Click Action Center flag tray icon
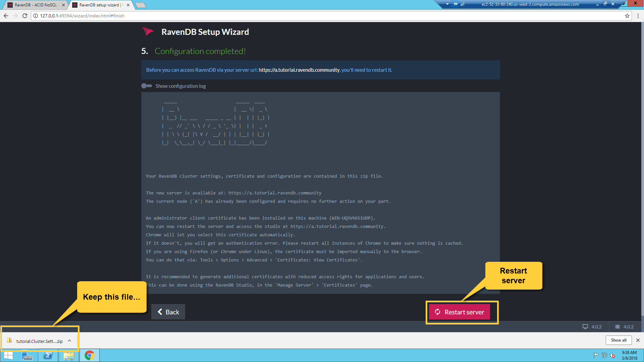This screenshot has height=362, width=644. [596, 356]
